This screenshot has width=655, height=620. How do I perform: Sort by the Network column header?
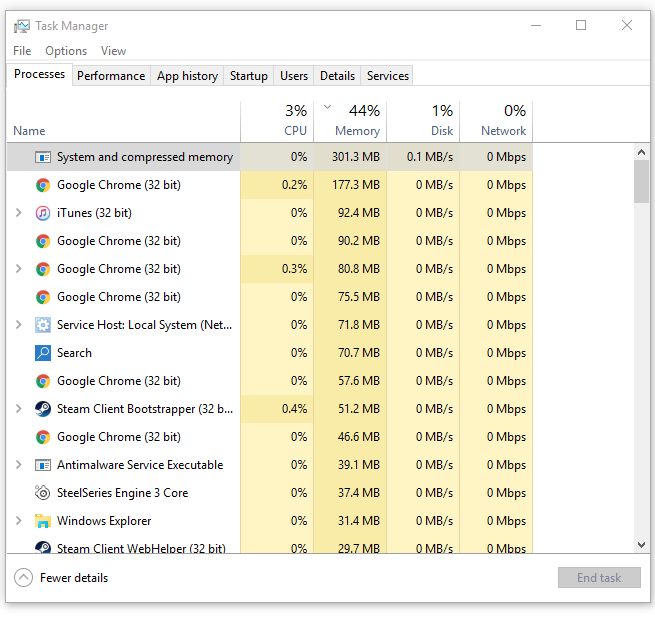496,122
